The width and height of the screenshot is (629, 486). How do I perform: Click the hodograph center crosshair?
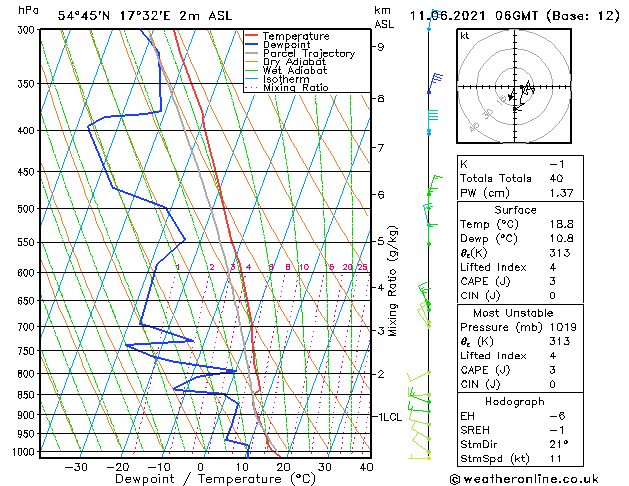coord(514,87)
